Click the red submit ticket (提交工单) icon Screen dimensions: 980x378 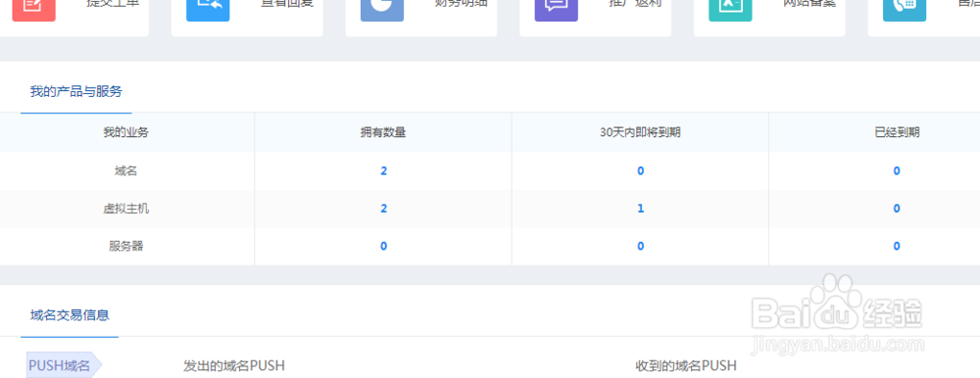tap(33, 11)
